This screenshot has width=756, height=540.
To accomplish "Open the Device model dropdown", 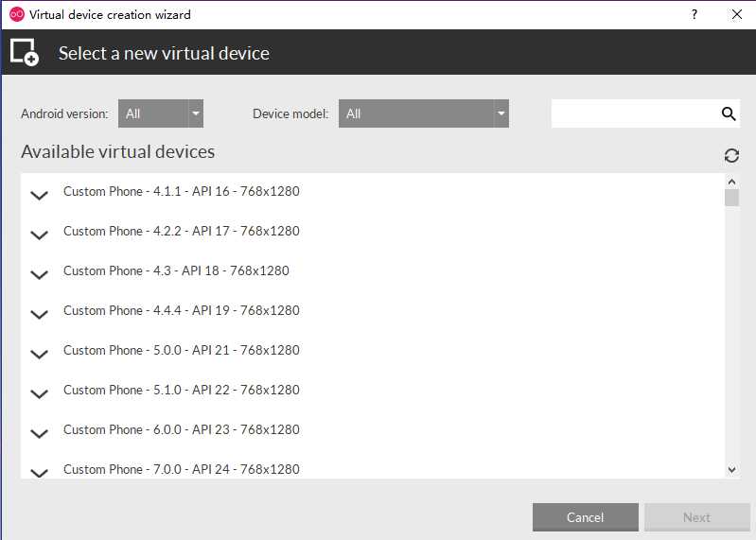I will tap(423, 113).
